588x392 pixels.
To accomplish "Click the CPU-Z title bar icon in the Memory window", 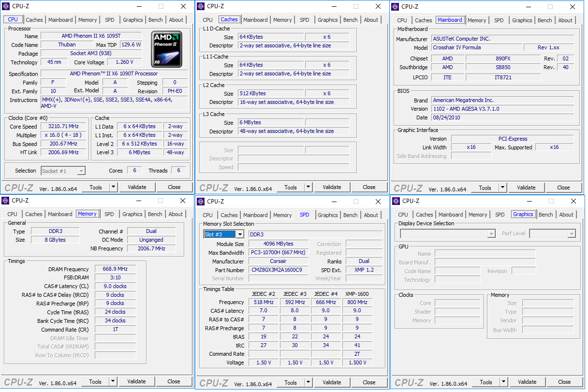I will point(6,200).
